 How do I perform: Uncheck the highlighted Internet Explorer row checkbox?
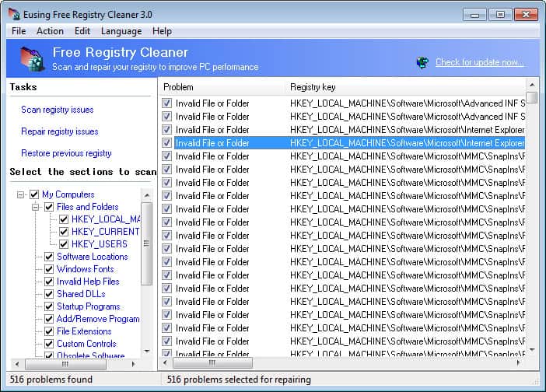(x=167, y=143)
